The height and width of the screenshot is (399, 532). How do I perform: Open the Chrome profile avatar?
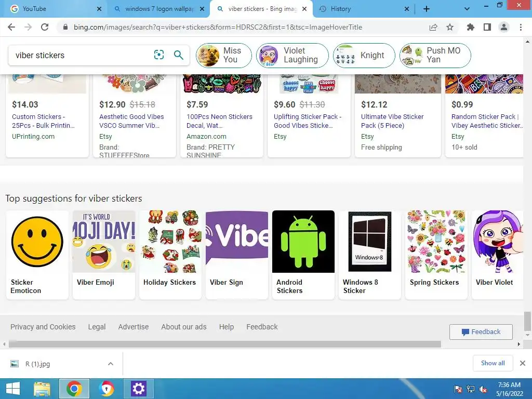click(504, 27)
